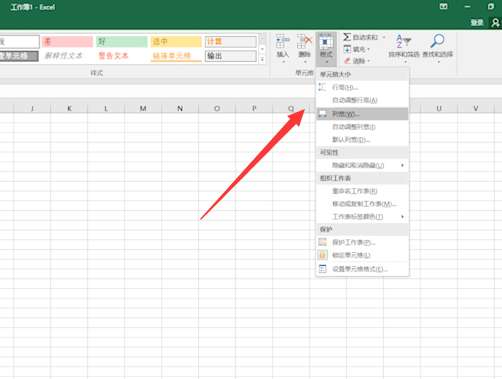
Task: Select column Q header
Action: pos(291,108)
